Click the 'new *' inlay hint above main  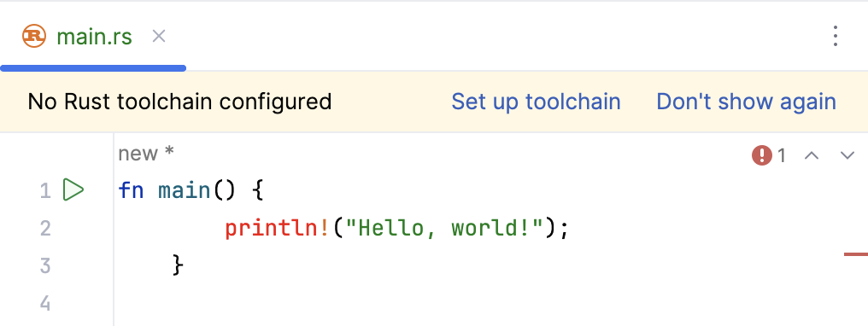[x=146, y=154]
